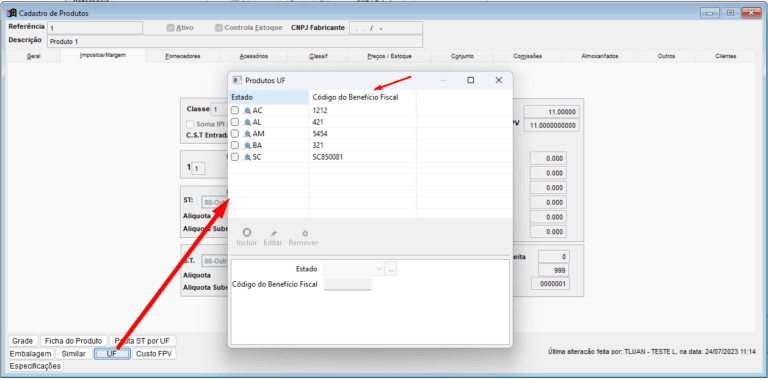Click the Descrição field containing Produto 1

click(x=235, y=41)
